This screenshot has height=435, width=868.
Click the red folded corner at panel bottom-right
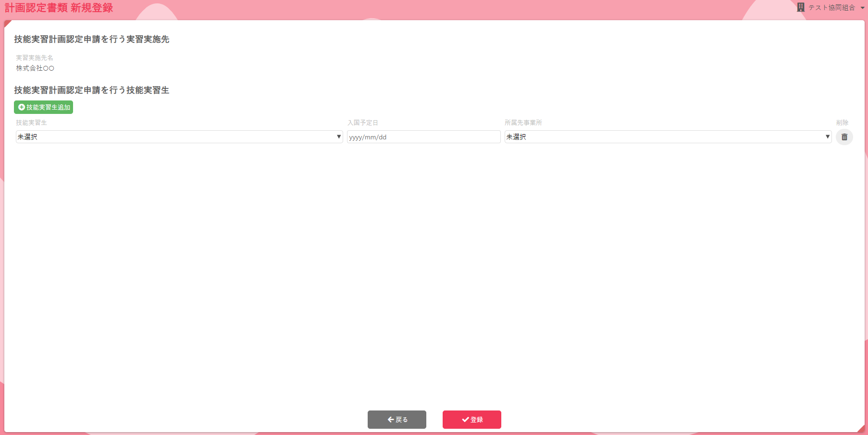pos(861,428)
